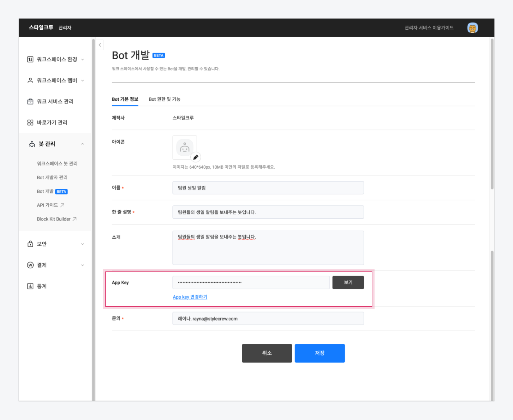Open the user profile avatar
This screenshot has width=513, height=420.
pos(473,28)
